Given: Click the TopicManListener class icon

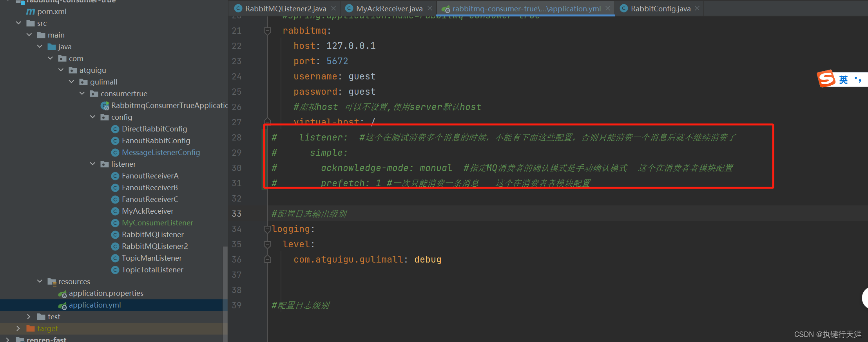Looking at the screenshot, I should 115,258.
